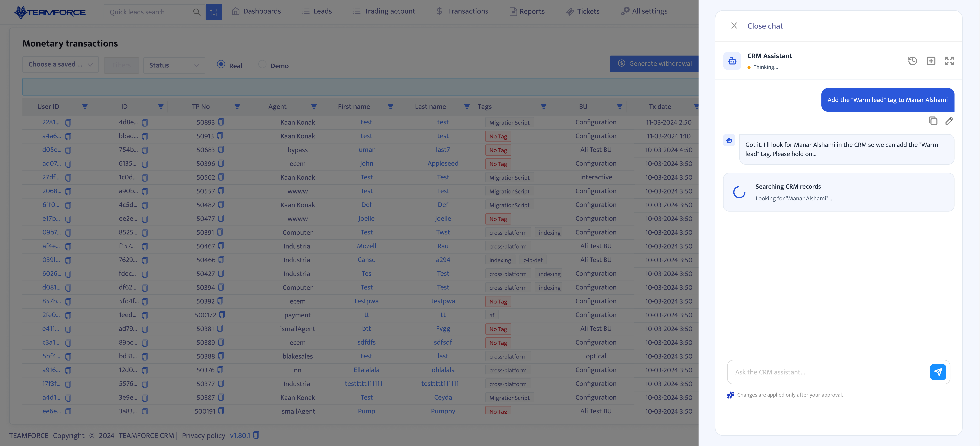Open first name Mozell link

click(366, 246)
